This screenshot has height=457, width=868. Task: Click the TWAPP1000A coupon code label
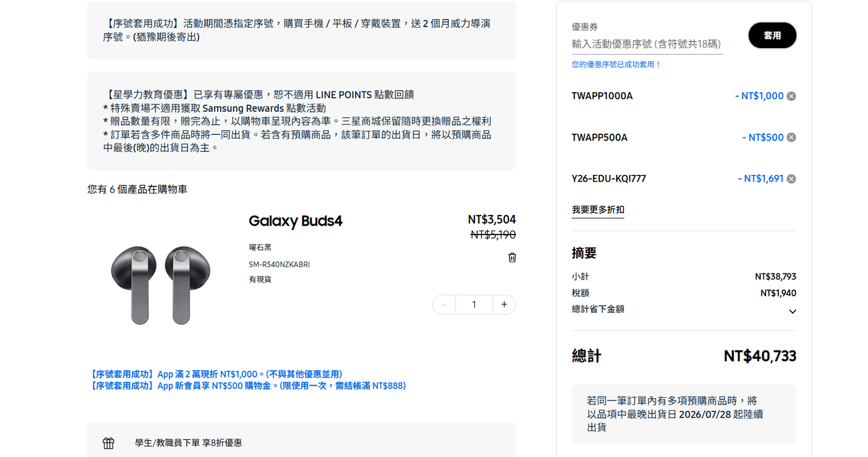click(x=602, y=96)
